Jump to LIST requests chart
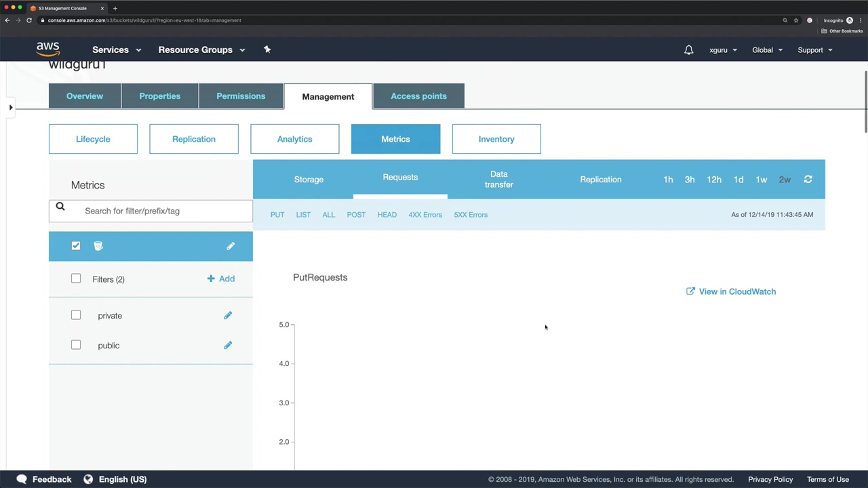Screen dimensions: 868x488 303,215
